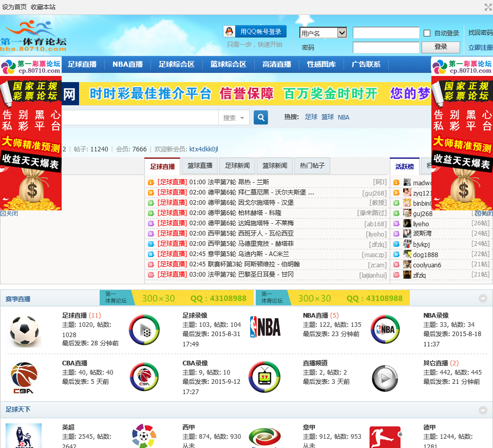This screenshot has height=448, width=493.
Task: Open the 搜索 type dropdown
Action: [234, 118]
